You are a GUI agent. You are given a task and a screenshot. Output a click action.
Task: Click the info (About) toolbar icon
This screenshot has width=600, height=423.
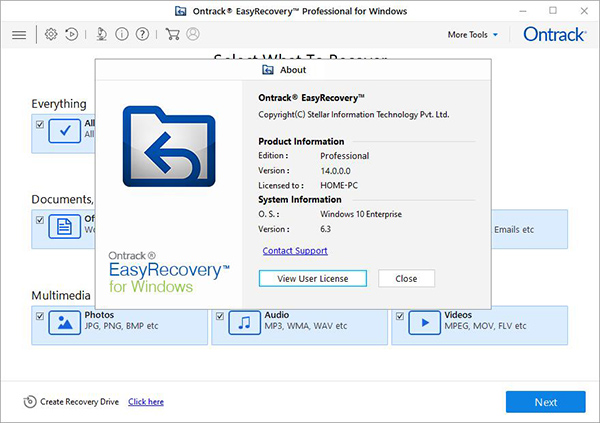[122, 34]
